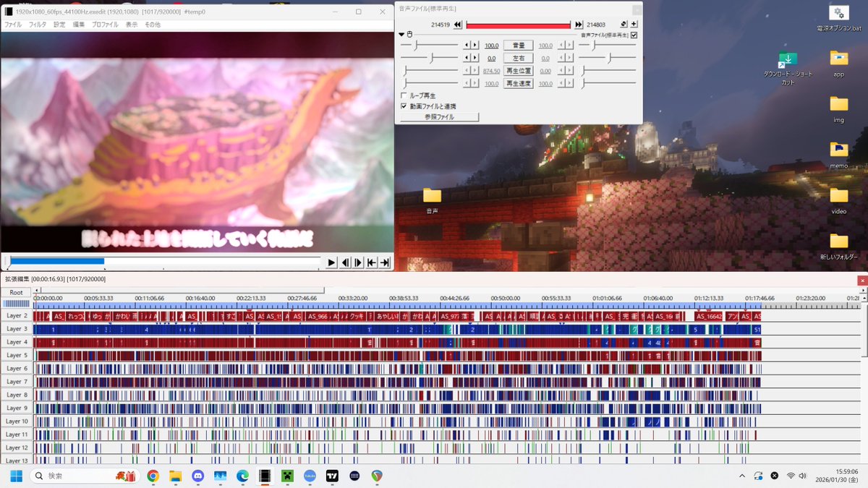Click the 音量 parameter button
Viewport: 868px width, 488px height.
coord(518,46)
